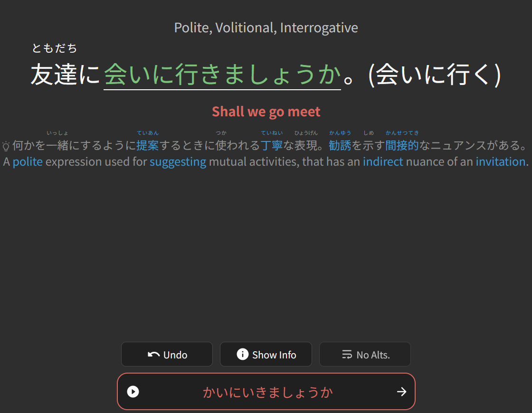
Task: Click the lightbulb hint icon
Action: (6, 146)
